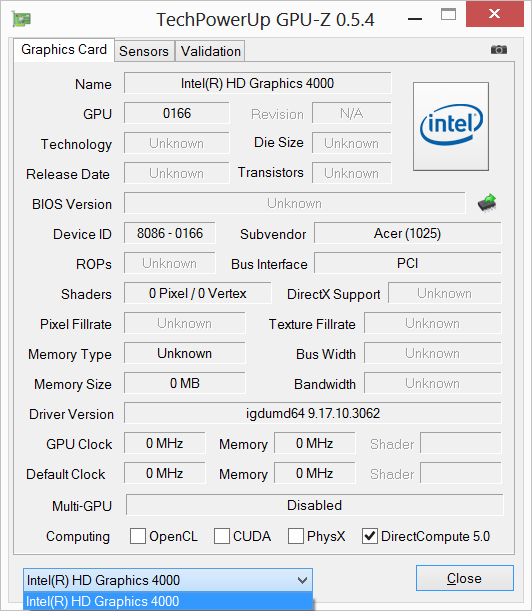Image resolution: width=532 pixels, height=611 pixels.
Task: Click the DirectX Support field
Action: 445,293
